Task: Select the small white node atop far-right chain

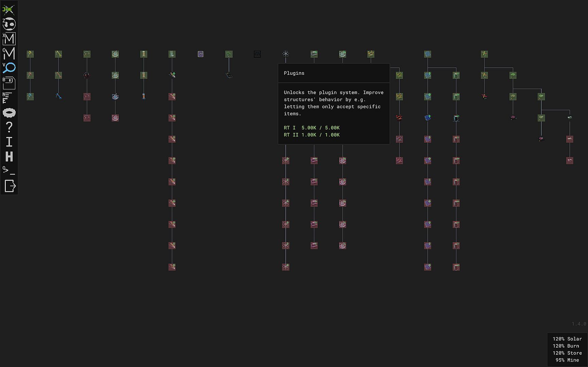Action: point(570,118)
